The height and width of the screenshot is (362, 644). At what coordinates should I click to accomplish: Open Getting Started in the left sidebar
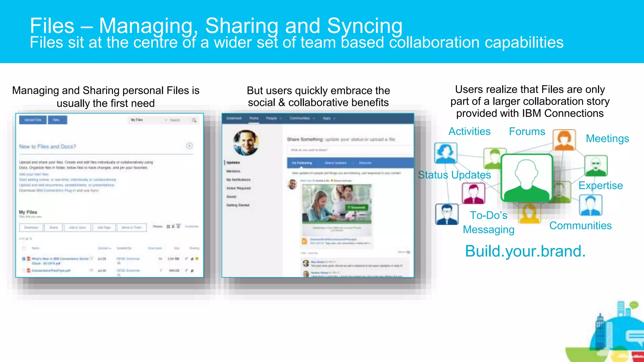pos(238,205)
